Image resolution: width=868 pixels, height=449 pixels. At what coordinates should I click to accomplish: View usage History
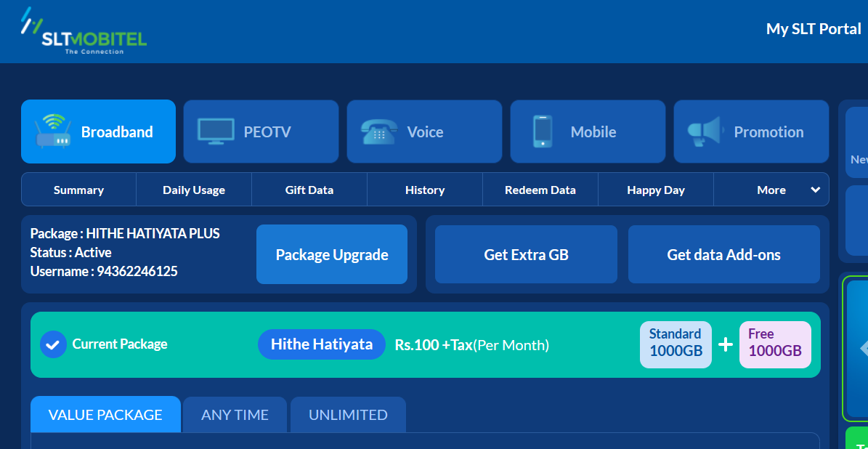point(425,190)
